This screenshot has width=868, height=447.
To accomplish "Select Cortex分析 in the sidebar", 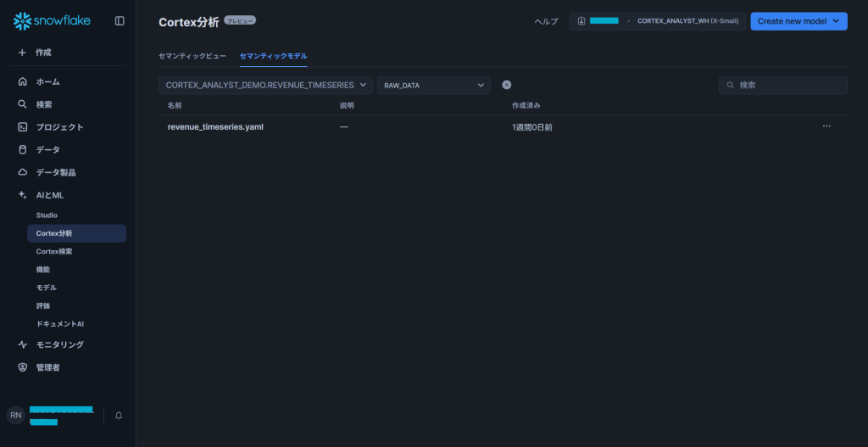I will coord(77,234).
